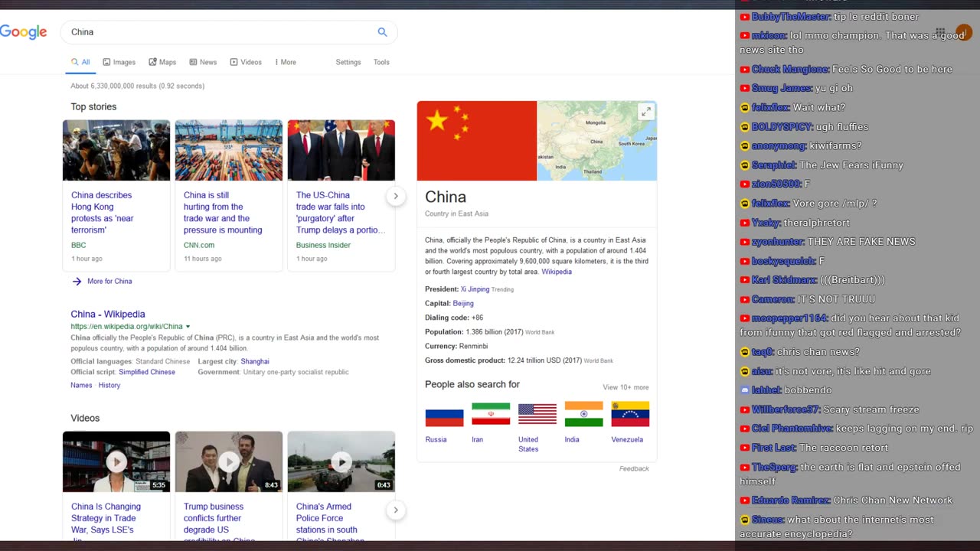Play the 8:43 Trump business video
Screen dimensions: 980x551
tap(229, 461)
